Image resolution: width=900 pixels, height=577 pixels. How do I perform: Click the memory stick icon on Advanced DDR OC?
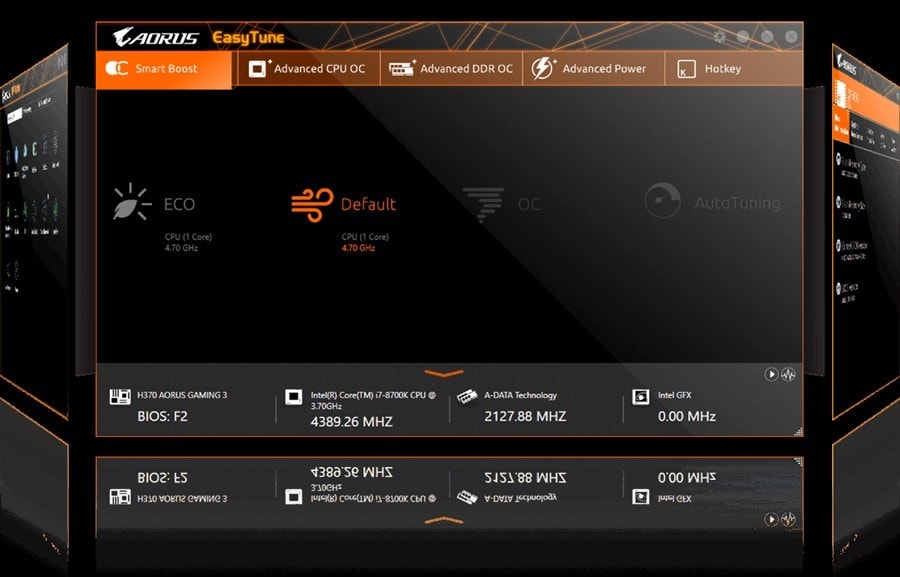[x=402, y=68]
